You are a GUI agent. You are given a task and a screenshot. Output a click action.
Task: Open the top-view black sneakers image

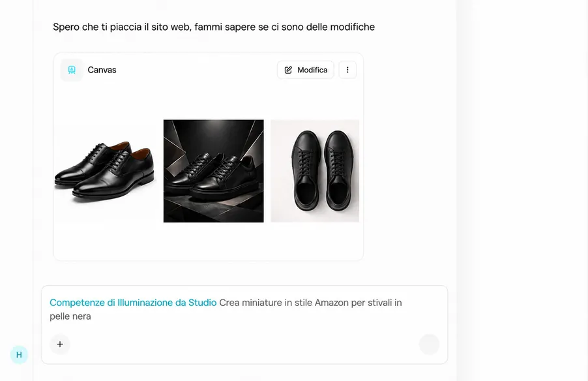[315, 171]
